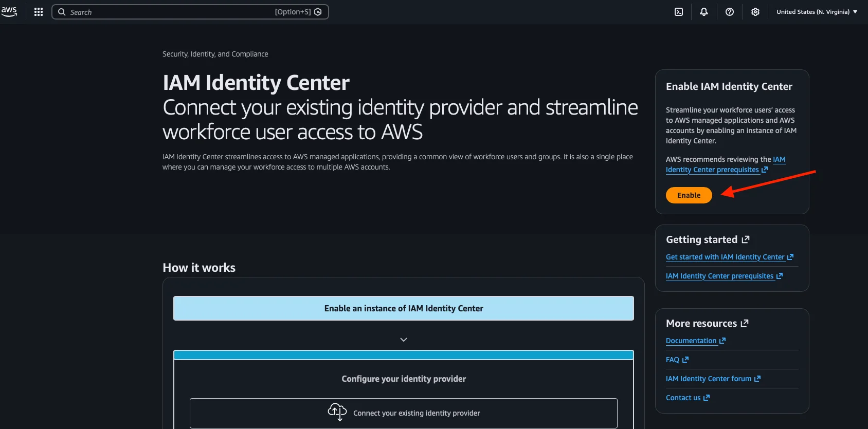This screenshot has height=429, width=868.
Task: Click the AWS logo home icon
Action: pyautogui.click(x=9, y=11)
